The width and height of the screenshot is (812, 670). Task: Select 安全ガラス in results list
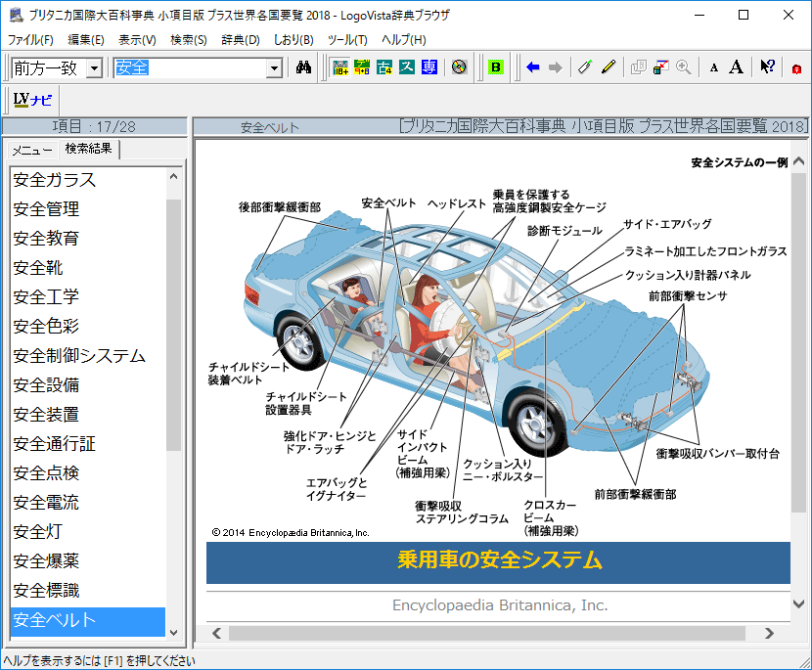click(x=88, y=180)
